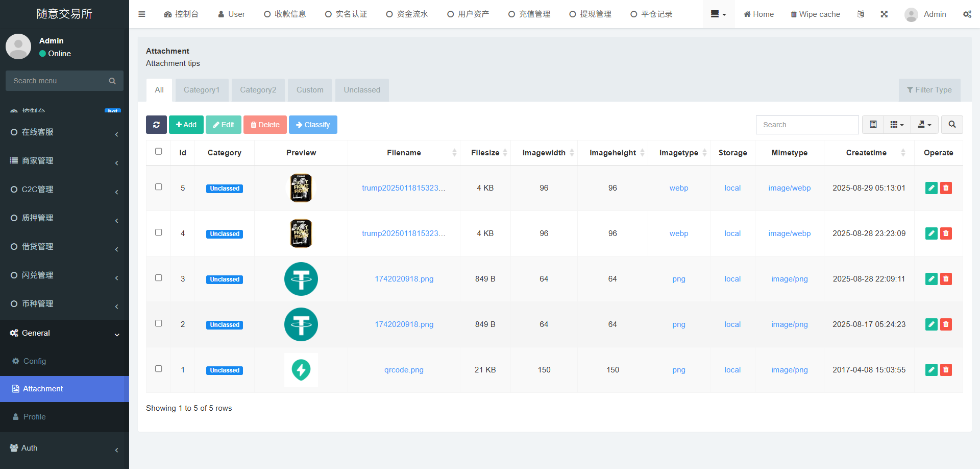Select the checkbox for qrcode.png row
This screenshot has width=980, height=469.
pos(159,369)
